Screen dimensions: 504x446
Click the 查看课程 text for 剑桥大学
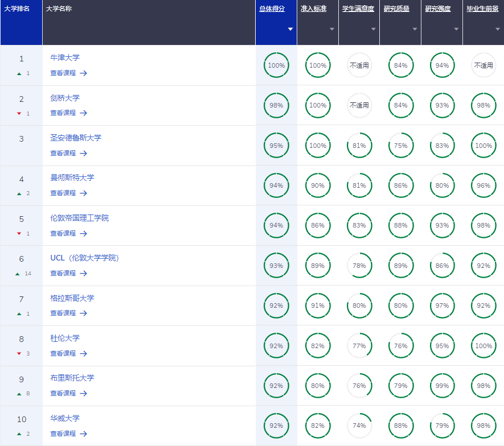(x=63, y=113)
